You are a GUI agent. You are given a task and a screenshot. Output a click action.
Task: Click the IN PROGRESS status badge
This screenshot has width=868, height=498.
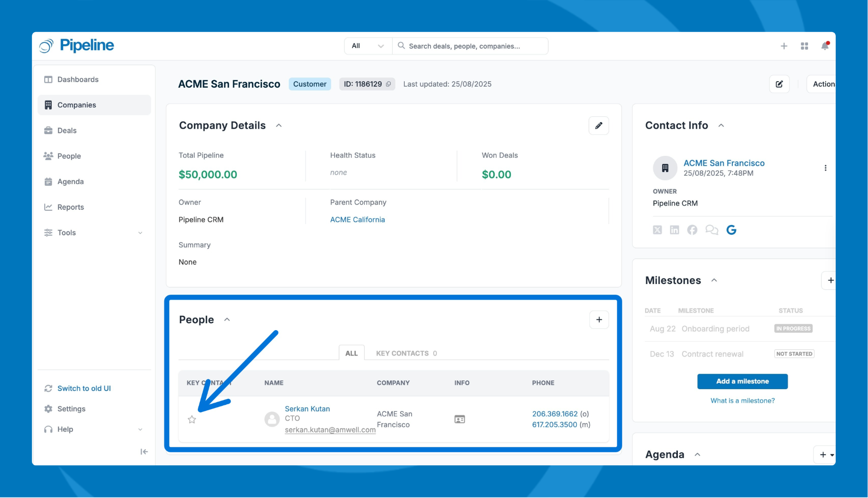point(793,329)
